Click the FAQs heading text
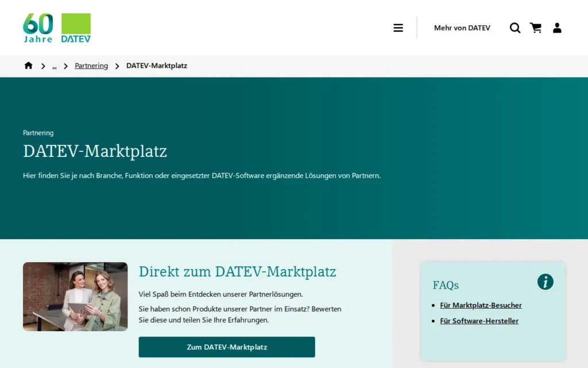 (x=446, y=285)
